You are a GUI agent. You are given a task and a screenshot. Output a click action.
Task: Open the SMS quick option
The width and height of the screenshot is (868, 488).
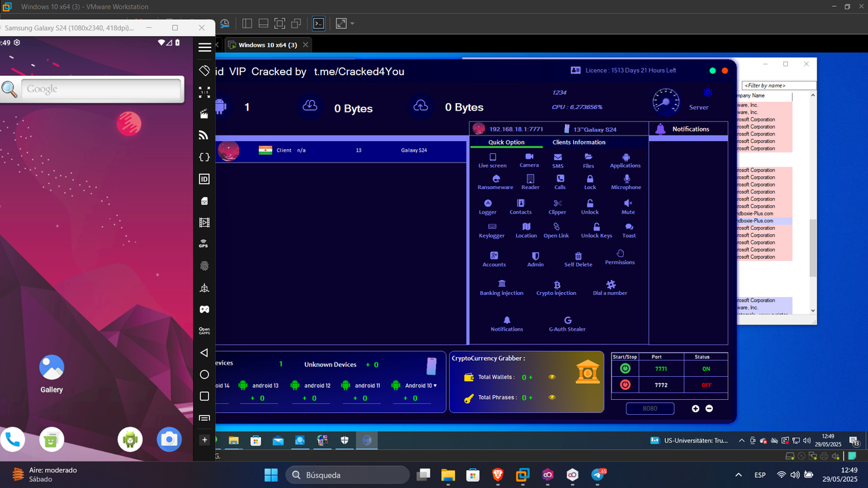pos(557,161)
